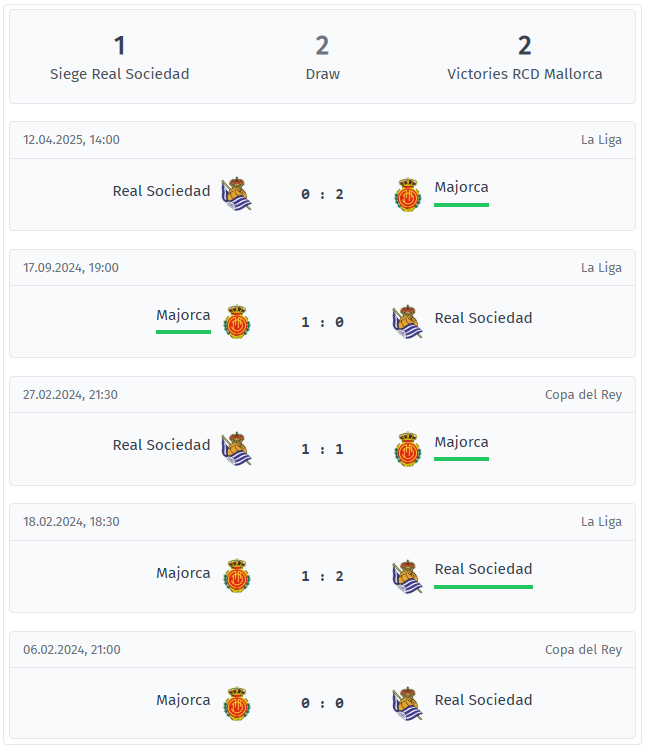Click the Victories RCD Mallorca summary count
Viewport: 646px width, 749px height.
coord(525,46)
